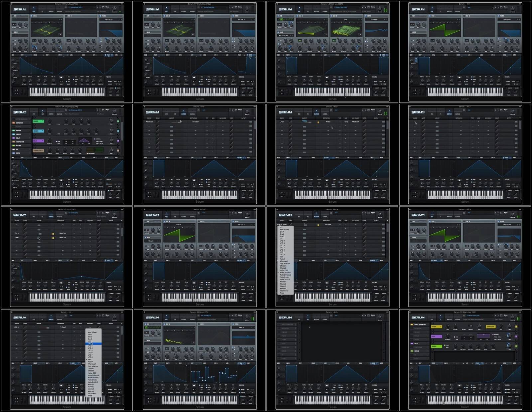Toggle Filter enable square in BA Amoplogy FX list
Image resolution: width=532 pixels, height=412 pixels.
pyautogui.click(x=13, y=153)
